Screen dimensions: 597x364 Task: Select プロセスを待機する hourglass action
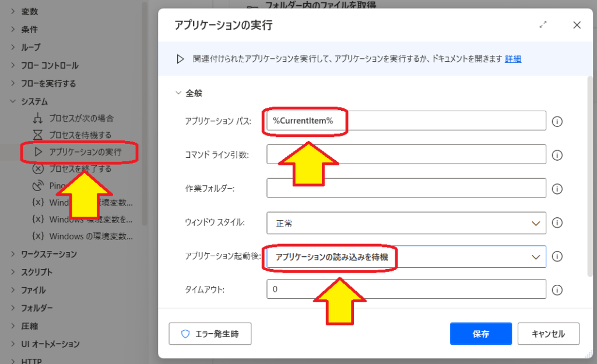pyautogui.click(x=80, y=135)
